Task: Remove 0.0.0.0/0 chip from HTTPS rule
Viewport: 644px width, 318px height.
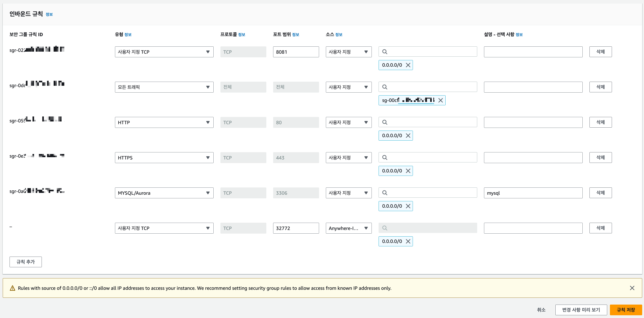Action: pos(408,171)
